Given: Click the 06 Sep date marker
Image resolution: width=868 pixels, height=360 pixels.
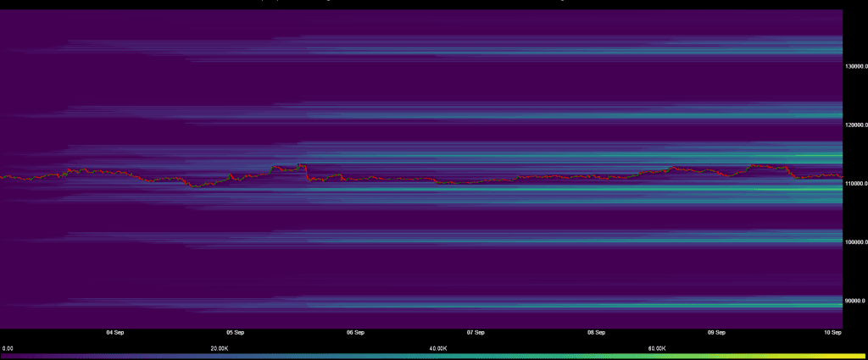Looking at the screenshot, I should point(355,333).
